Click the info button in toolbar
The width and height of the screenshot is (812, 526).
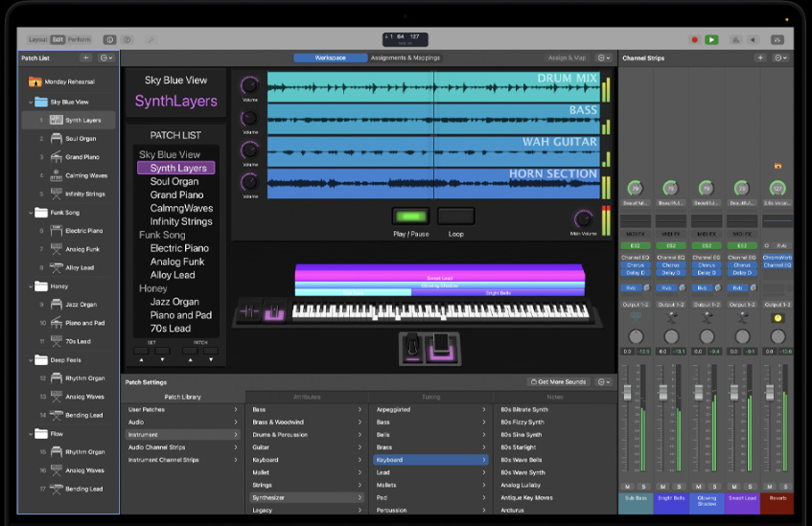click(109, 39)
